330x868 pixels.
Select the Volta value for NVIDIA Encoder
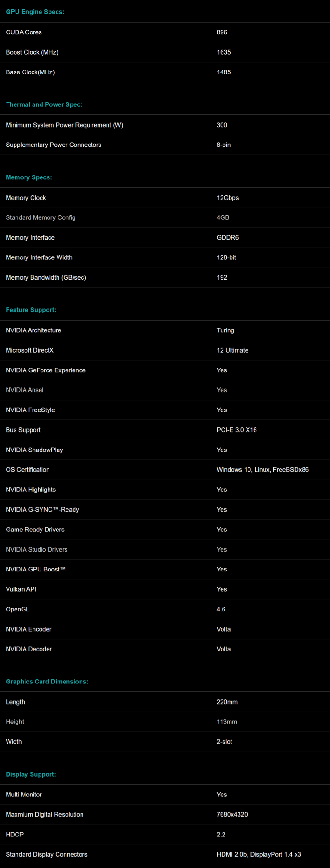[223, 629]
